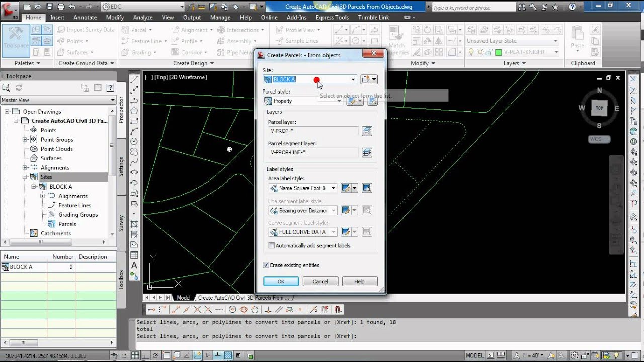The height and width of the screenshot is (362, 644).
Task: Click the Osnap Settings magnet icon
Action: 338,310
